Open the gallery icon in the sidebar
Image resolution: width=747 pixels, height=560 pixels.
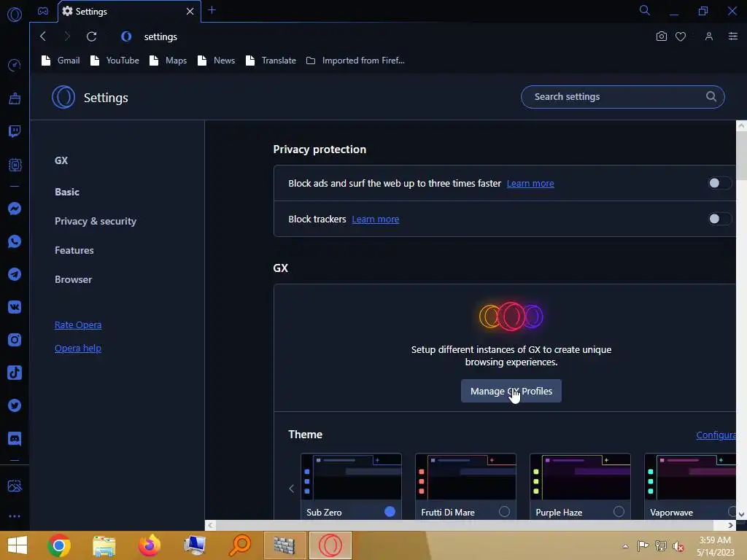15,486
